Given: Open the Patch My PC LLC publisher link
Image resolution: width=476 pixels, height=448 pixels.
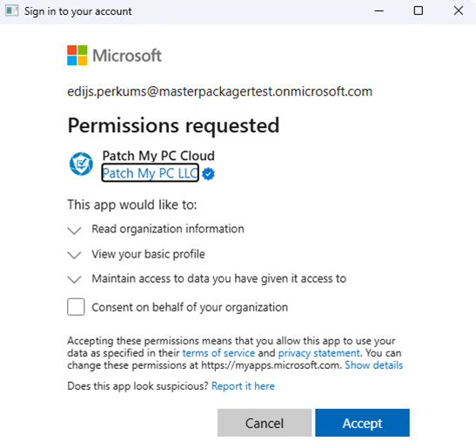Looking at the screenshot, I should point(151,173).
